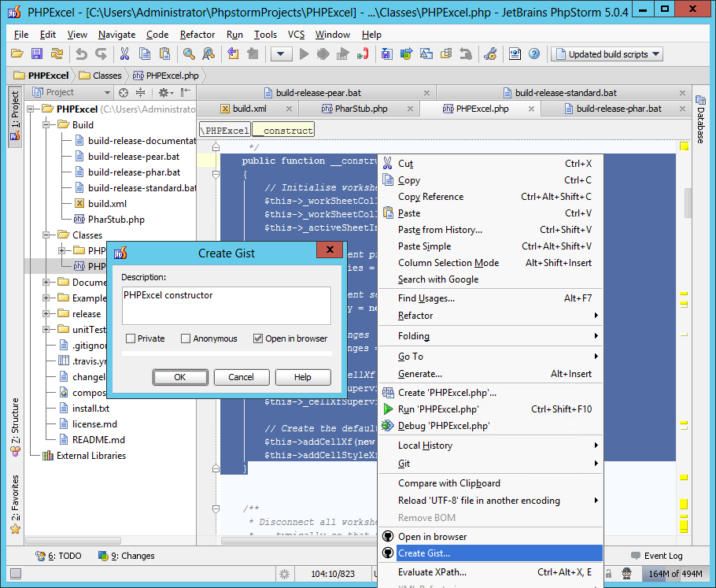Click the Undo toolbar icon
The image size is (716, 588).
81,54
